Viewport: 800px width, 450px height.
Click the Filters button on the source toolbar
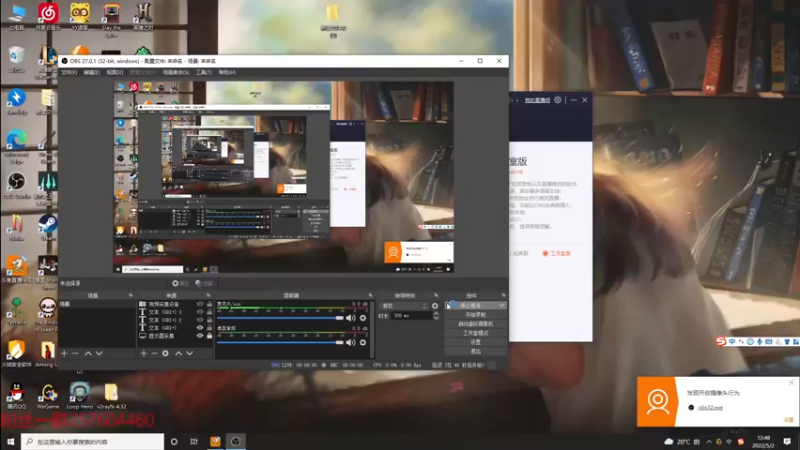204,283
